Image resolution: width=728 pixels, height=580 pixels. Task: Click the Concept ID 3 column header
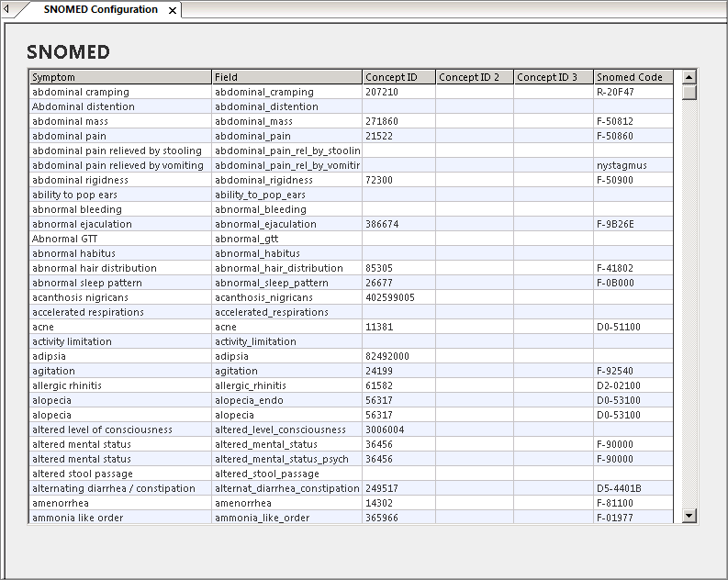tap(554, 77)
